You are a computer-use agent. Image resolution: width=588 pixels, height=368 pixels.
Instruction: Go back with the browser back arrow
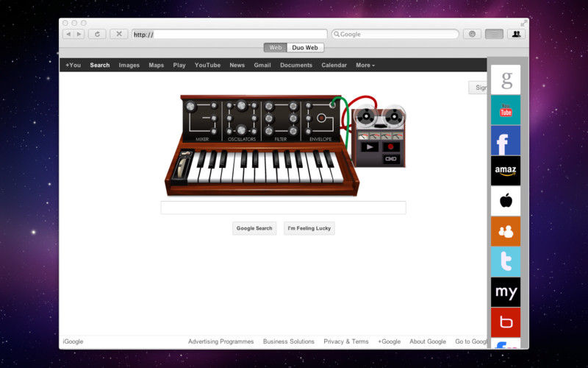[68, 34]
